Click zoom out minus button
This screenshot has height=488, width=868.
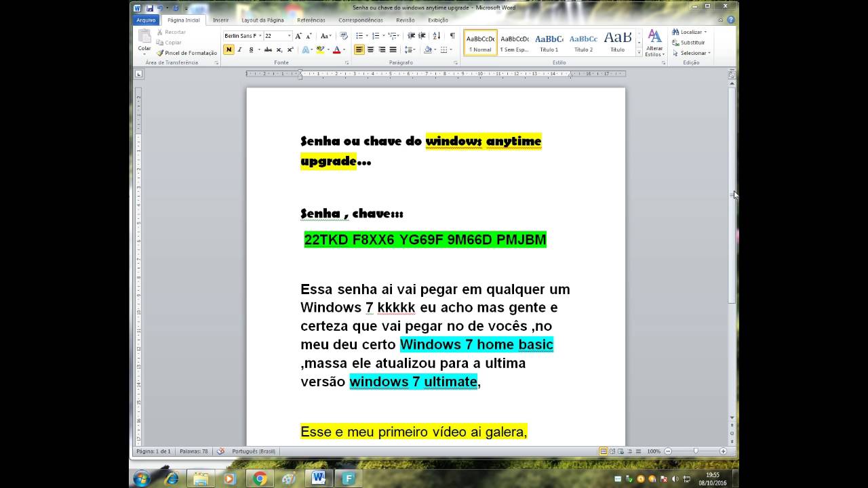click(668, 451)
